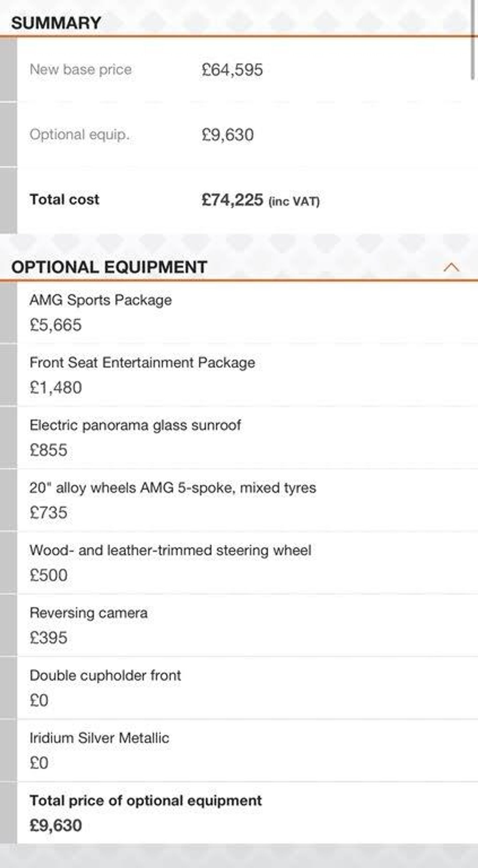Click the 20" alloy wheels AMG 5-spoke item
Viewport: 478px width, 868px height.
(173, 488)
